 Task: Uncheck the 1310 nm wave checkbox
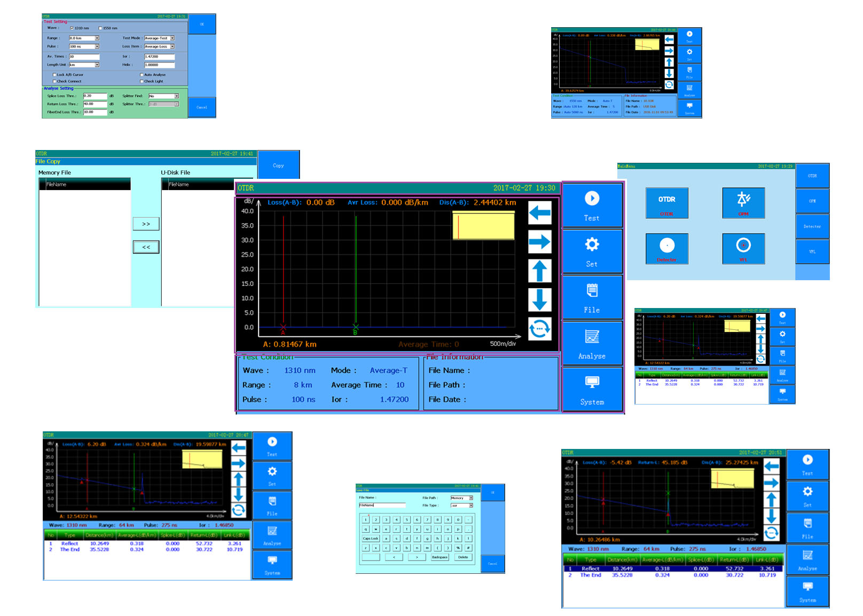72,28
